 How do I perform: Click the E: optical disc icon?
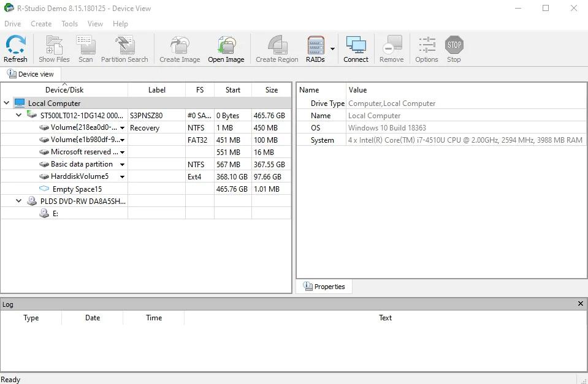click(x=44, y=213)
